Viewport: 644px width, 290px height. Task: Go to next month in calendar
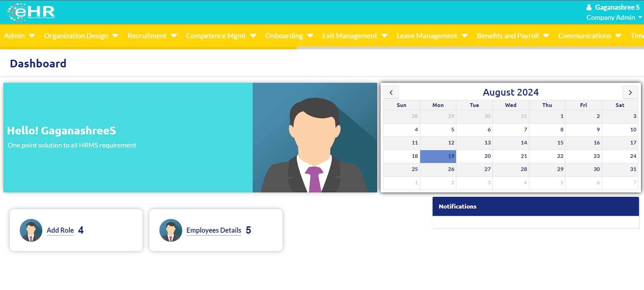coord(630,92)
